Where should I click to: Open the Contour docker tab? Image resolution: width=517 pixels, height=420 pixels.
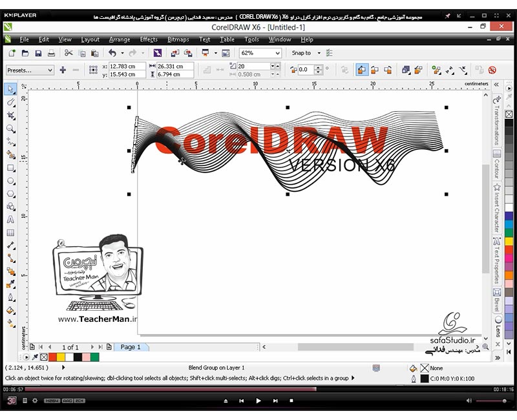point(497,165)
